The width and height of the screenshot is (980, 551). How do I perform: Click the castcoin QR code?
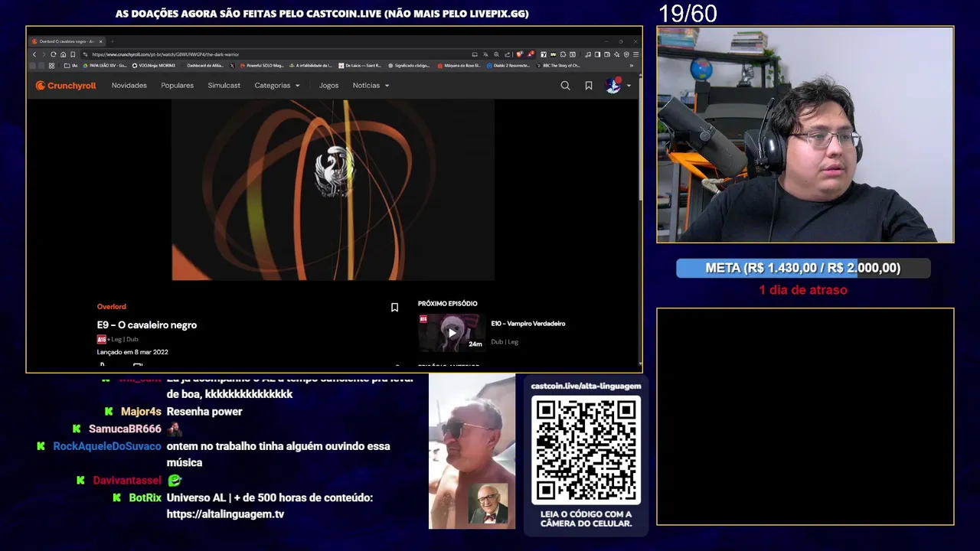tap(586, 451)
